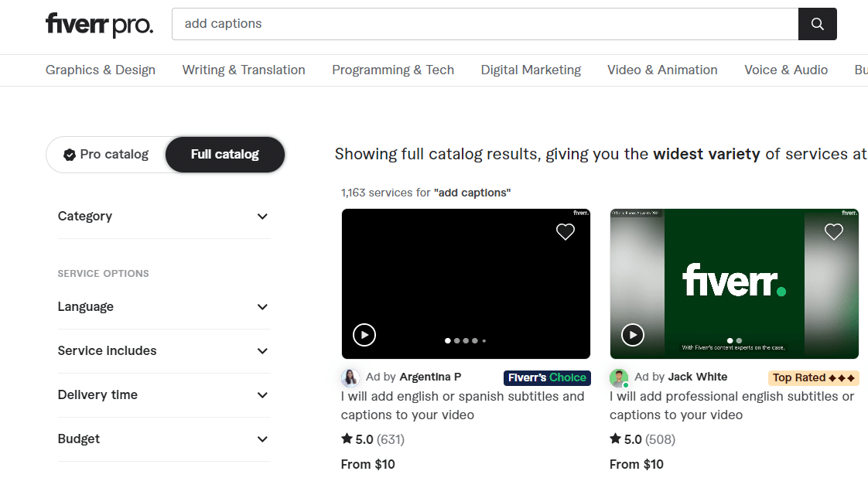Click the search magnifier icon
Image resolution: width=868 pixels, height=478 pixels.
tap(817, 24)
